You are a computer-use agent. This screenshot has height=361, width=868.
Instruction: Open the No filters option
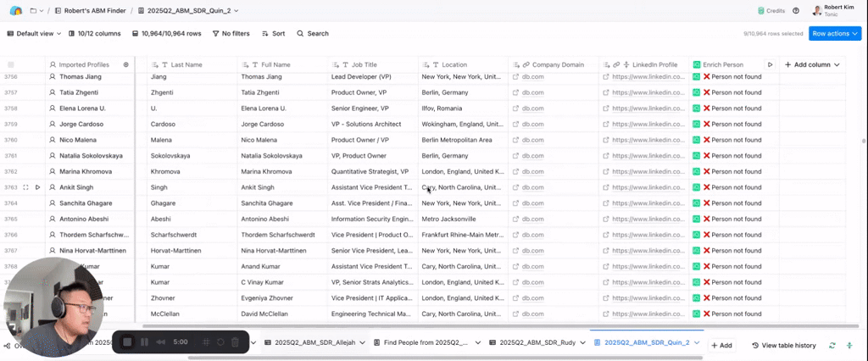230,34
